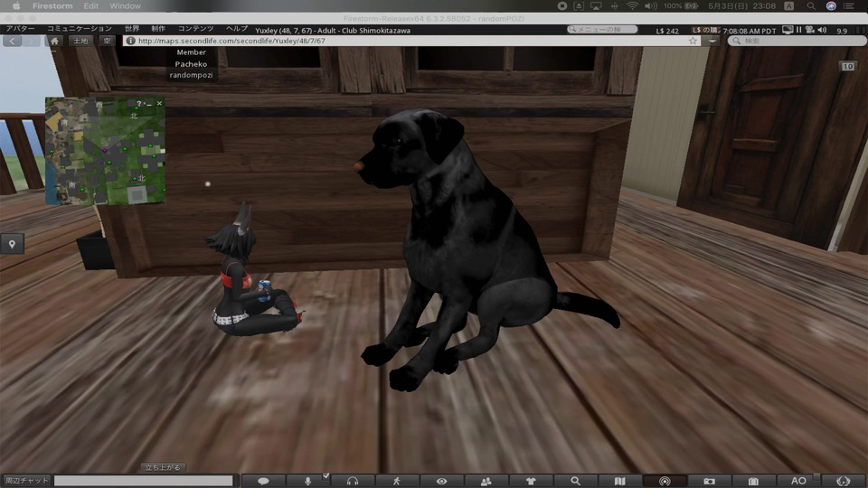Close the minimap panel
Screen dimensions: 868x488
click(x=159, y=103)
